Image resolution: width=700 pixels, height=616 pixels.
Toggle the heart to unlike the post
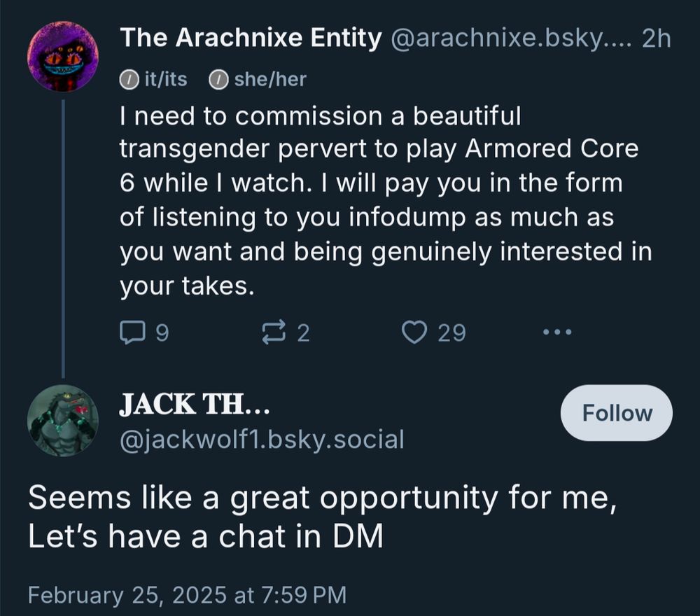[413, 332]
